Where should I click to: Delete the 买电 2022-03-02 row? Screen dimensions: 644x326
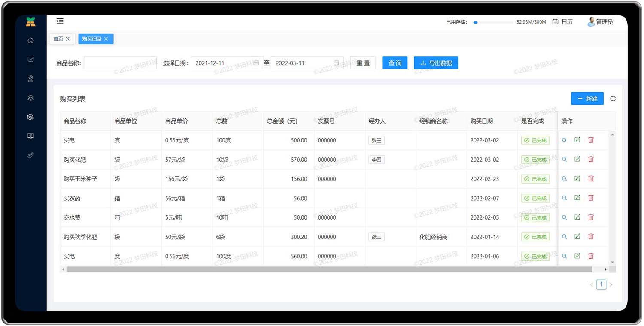[591, 140]
